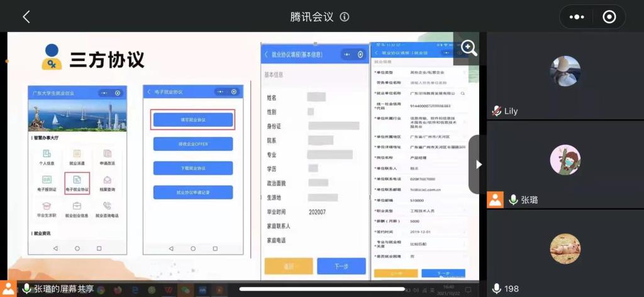Click the orange 返回 button on the 基本信息 form
This screenshot has height=297, width=644.
click(288, 266)
